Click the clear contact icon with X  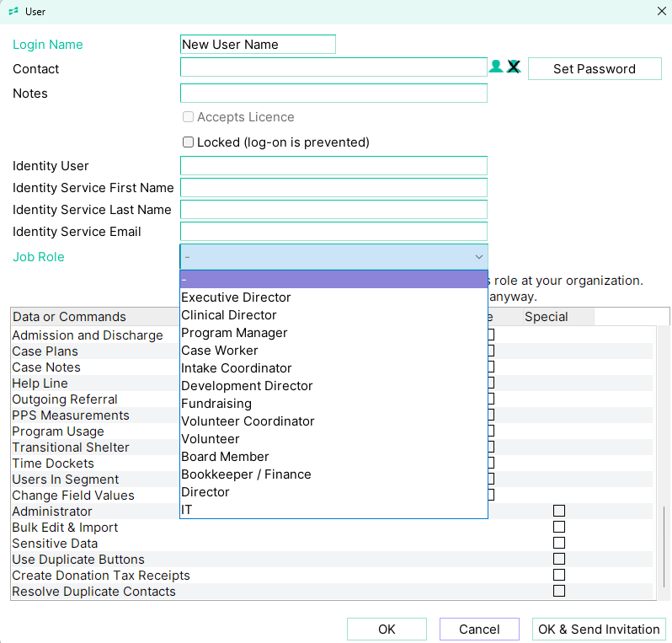513,67
